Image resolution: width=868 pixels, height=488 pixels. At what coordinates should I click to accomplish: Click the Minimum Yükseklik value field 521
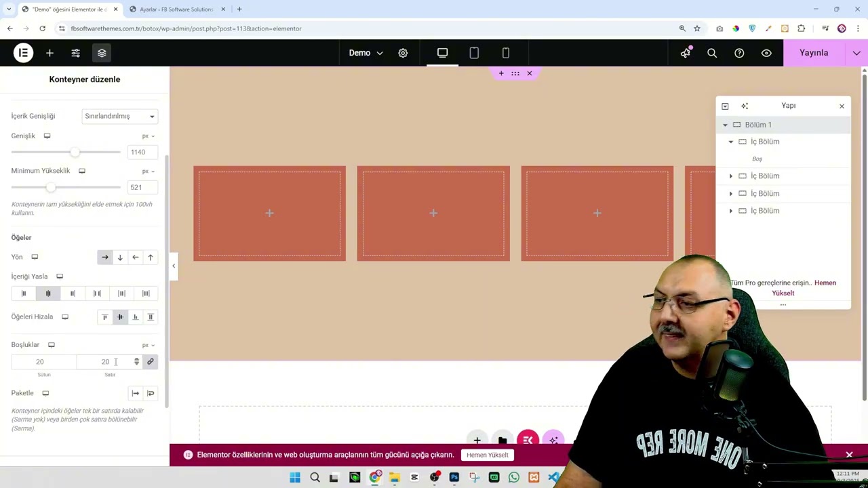coord(142,187)
